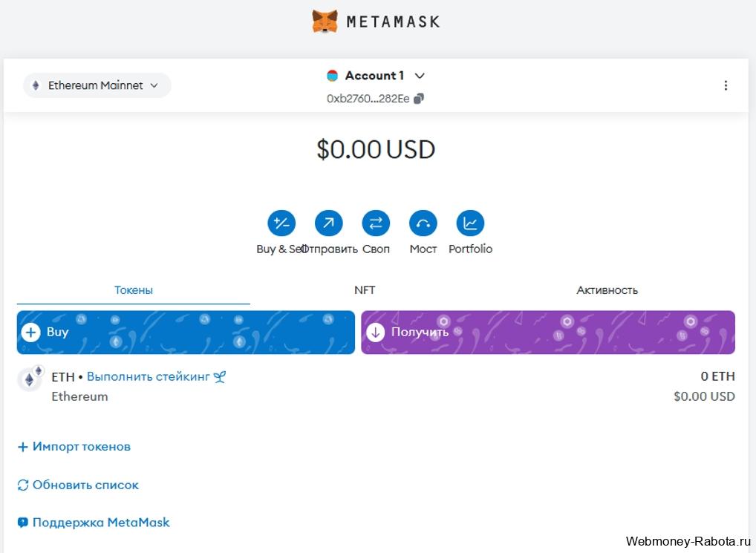Click the plus icon beside Импорт токенов

22,447
